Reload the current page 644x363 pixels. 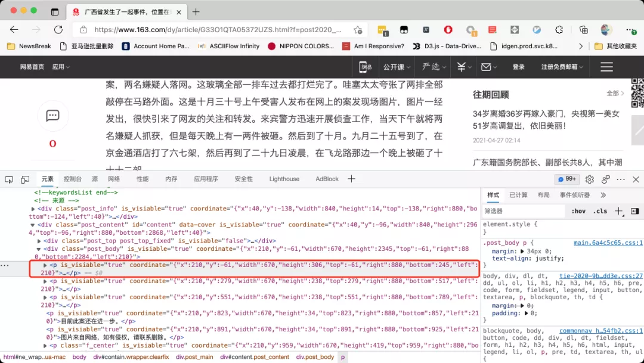[x=58, y=30]
